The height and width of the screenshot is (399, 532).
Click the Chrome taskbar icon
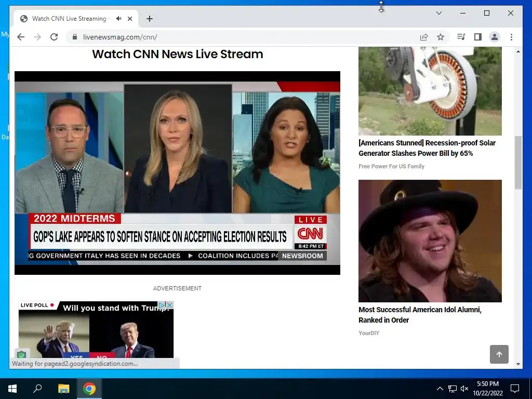[89, 389]
